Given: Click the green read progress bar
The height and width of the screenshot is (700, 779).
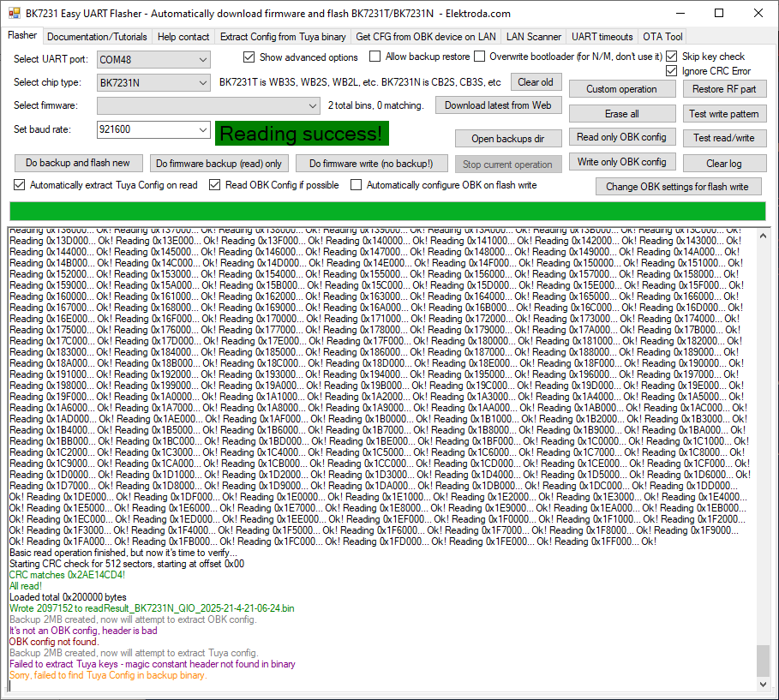Looking at the screenshot, I should [387, 211].
